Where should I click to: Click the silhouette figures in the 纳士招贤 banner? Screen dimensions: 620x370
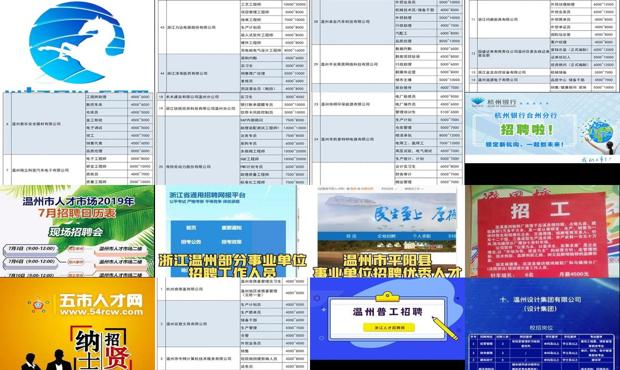coord(47,360)
